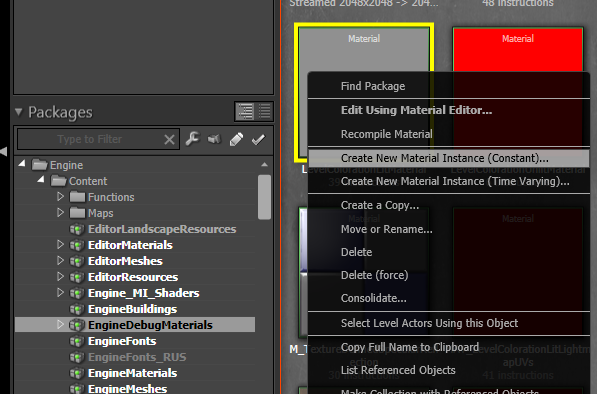The height and width of the screenshot is (394, 597).
Task: Click the EditorMaterials package icon
Action: 77,245
